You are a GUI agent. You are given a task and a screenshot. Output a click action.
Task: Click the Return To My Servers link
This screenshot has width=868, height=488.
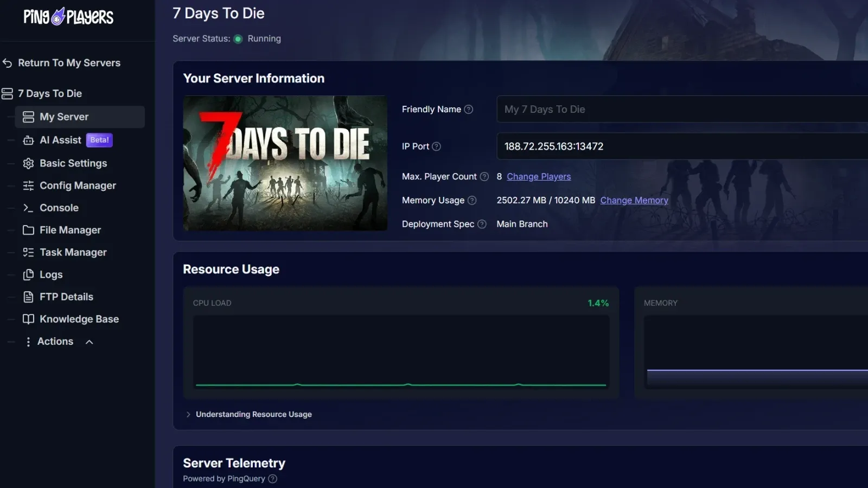click(69, 63)
